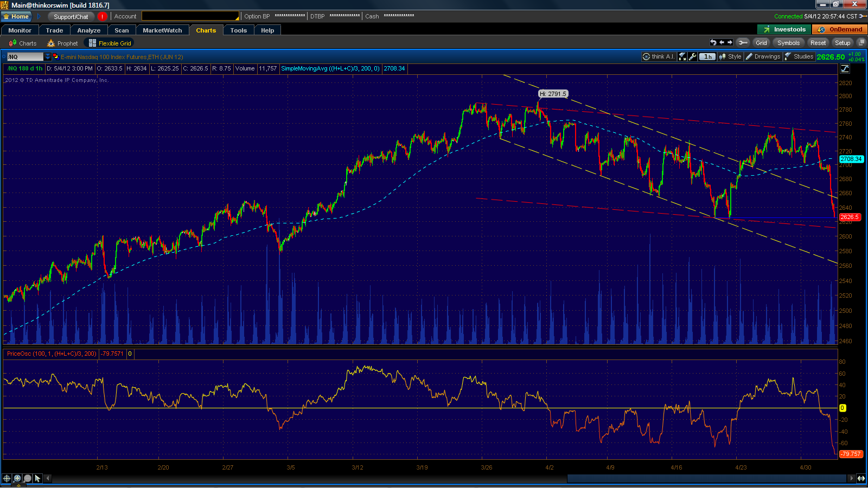Click the Hi: 2791.5 price bubble
Screen dimensions: 868x488
click(553, 94)
